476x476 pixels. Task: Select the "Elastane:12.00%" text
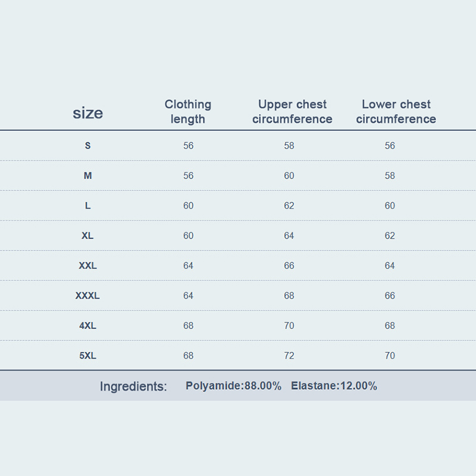point(334,386)
